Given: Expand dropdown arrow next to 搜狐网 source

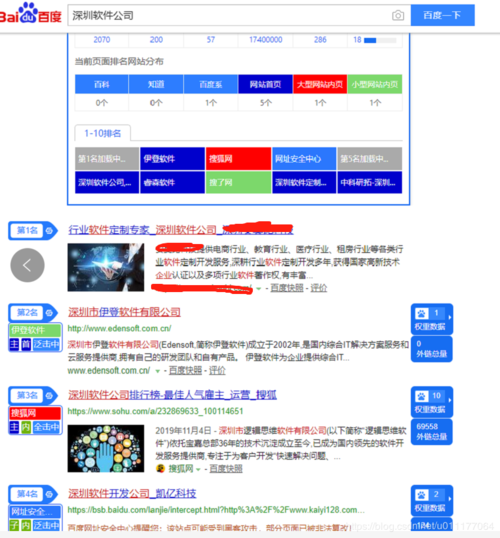Looking at the screenshot, I should pyautogui.click(x=198, y=470).
